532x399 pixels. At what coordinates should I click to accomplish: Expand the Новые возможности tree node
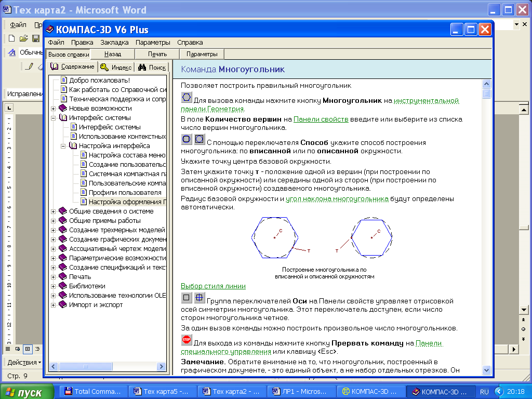pos(54,109)
